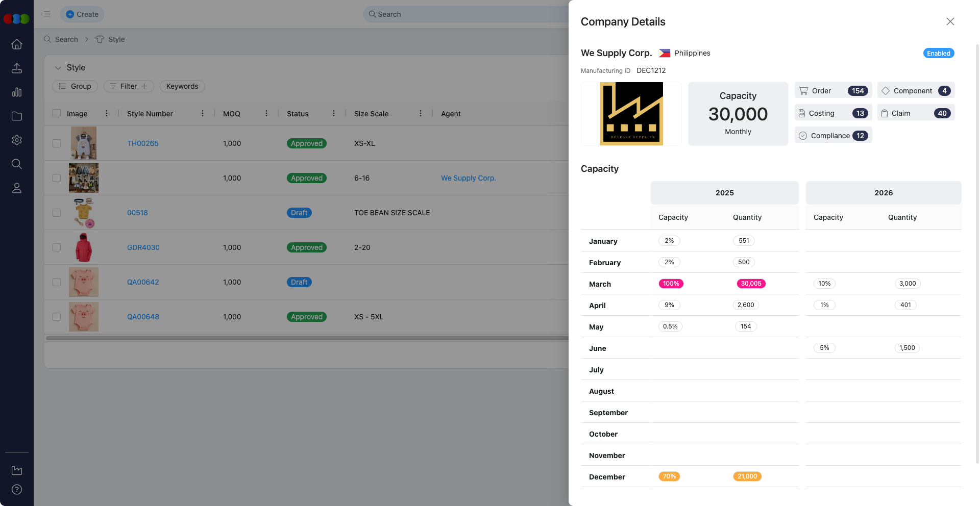This screenshot has height=506, width=980.
Task: Toggle the select-all checkbox in header
Action: point(57,114)
